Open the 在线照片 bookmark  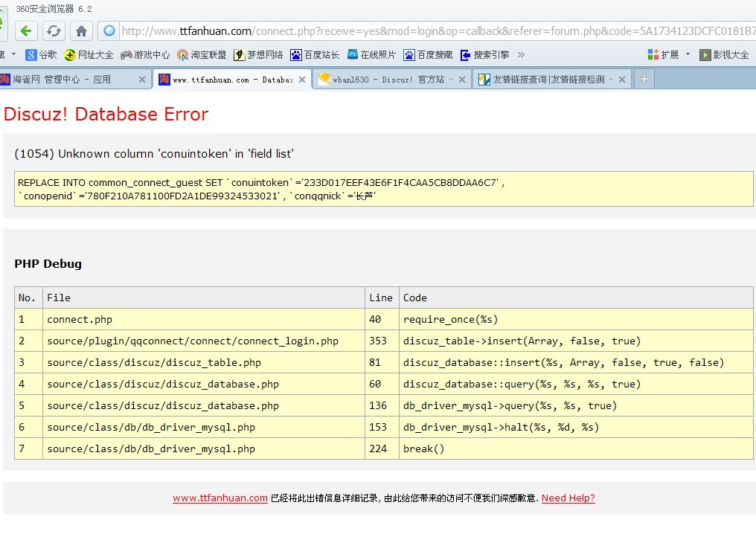371,55
